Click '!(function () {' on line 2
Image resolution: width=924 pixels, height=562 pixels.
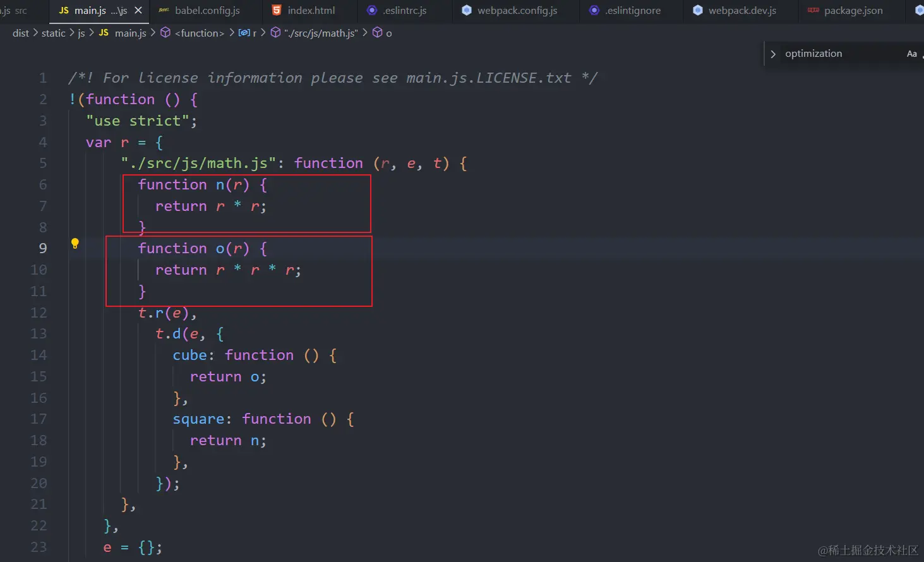133,100
